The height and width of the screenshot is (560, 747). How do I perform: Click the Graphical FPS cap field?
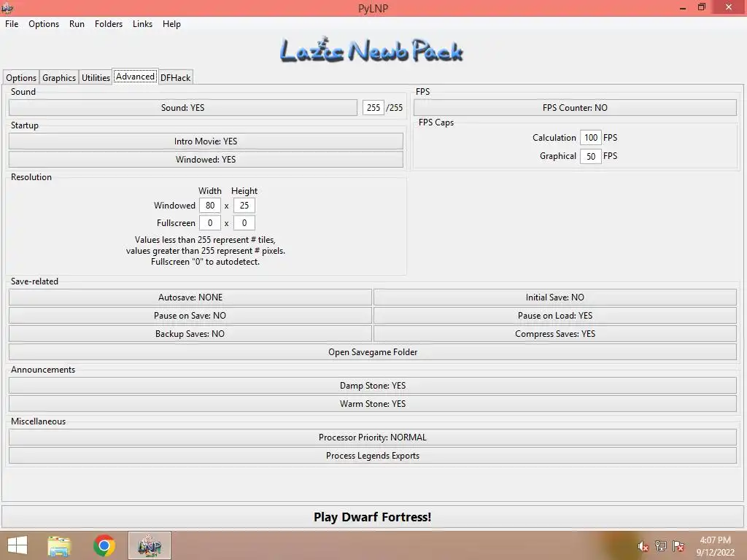(x=591, y=156)
